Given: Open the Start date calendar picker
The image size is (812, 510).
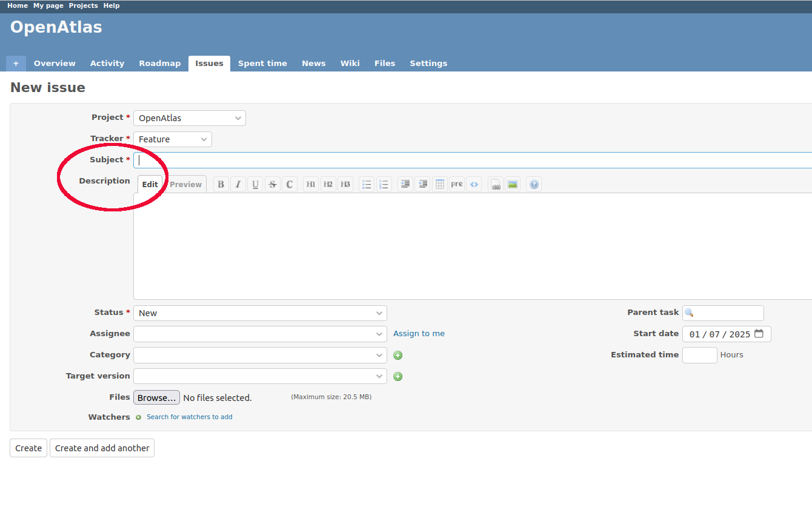Looking at the screenshot, I should coord(759,333).
